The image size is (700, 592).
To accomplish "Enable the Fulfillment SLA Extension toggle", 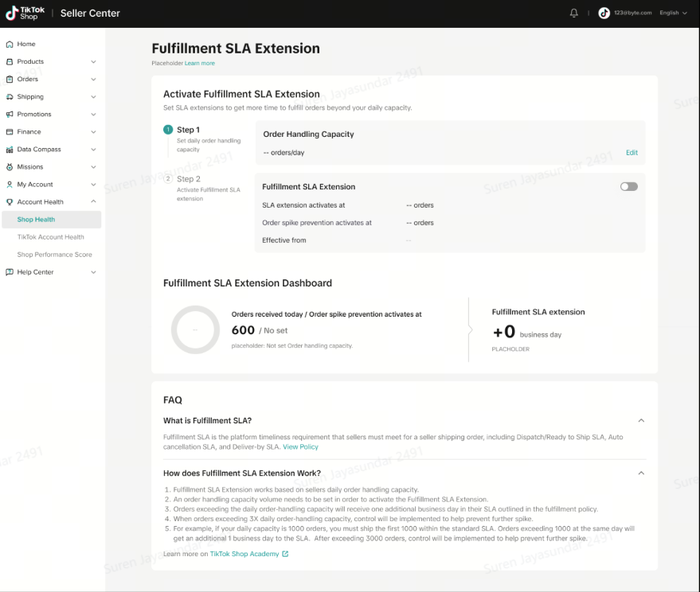I will 628,186.
